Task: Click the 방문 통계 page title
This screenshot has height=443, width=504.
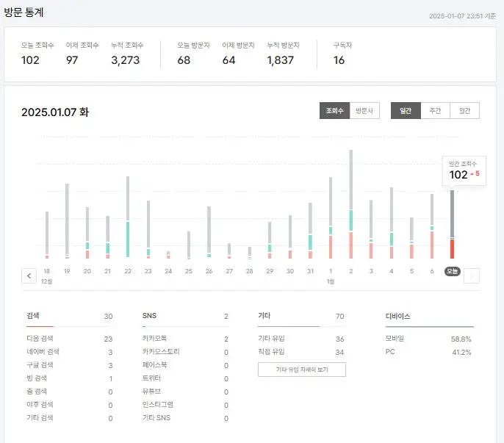Action: pyautogui.click(x=24, y=12)
